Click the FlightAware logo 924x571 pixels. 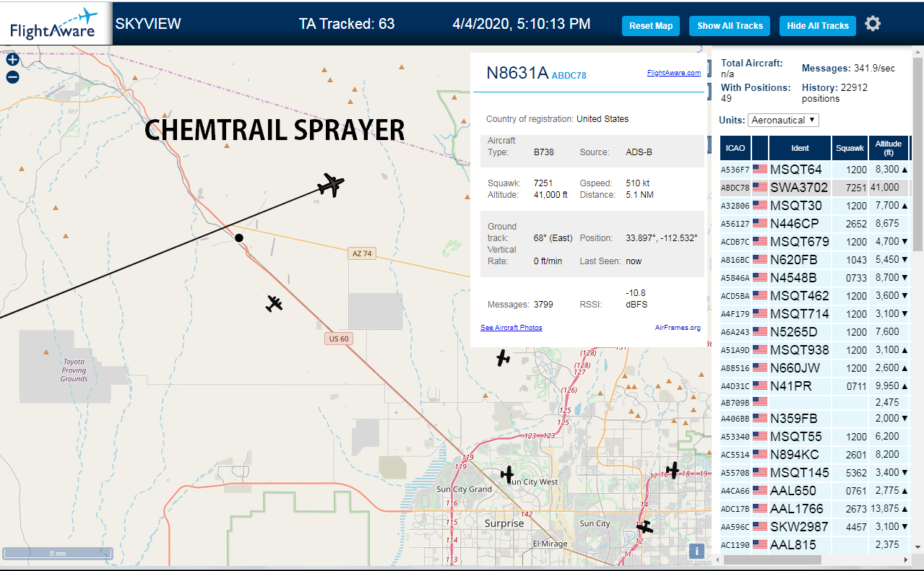55,23
